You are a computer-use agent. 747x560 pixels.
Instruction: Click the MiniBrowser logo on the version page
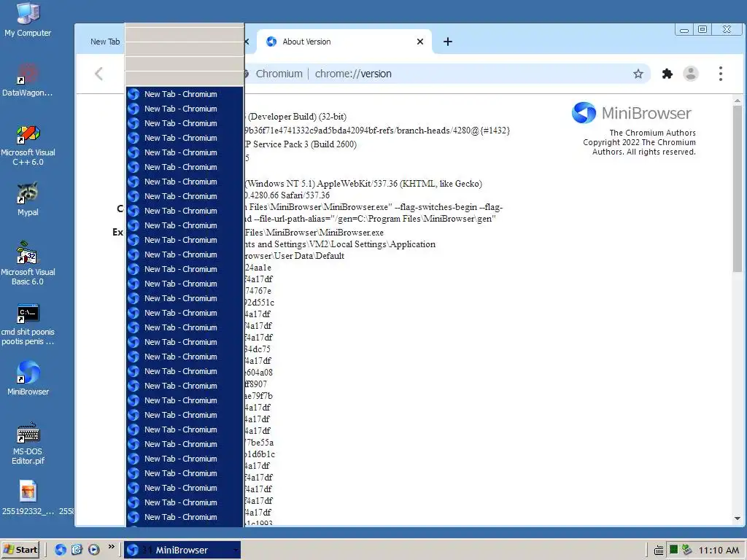[631, 113]
